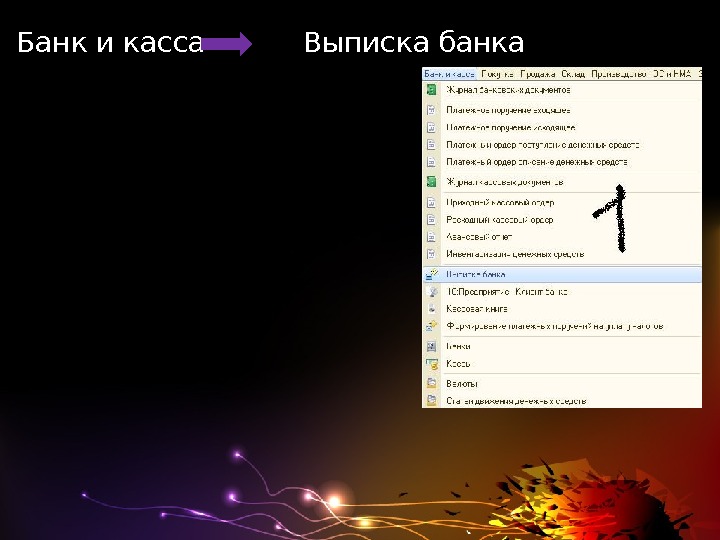Viewport: 720px width, 540px height.
Task: Open Статьи движения денежных средств entry
Action: [516, 401]
